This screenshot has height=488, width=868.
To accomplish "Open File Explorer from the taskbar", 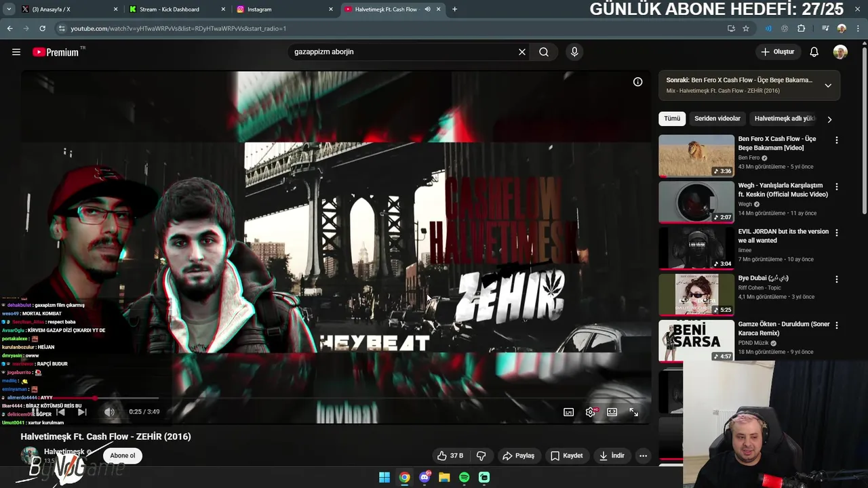I will tap(444, 478).
